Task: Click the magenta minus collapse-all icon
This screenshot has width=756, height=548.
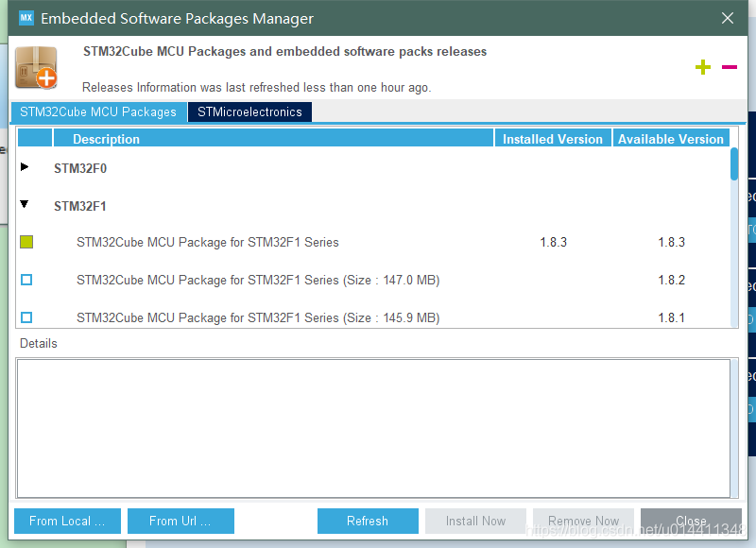Action: [x=729, y=67]
